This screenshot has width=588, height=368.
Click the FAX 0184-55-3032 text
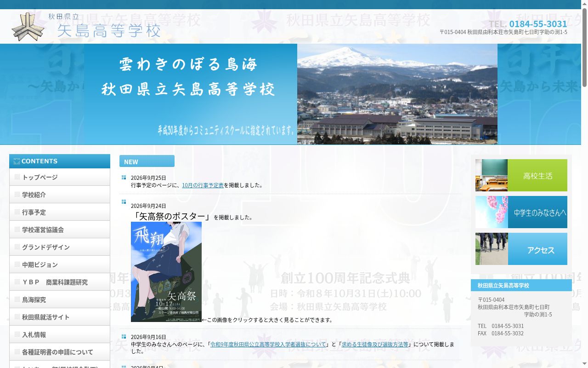click(x=501, y=333)
